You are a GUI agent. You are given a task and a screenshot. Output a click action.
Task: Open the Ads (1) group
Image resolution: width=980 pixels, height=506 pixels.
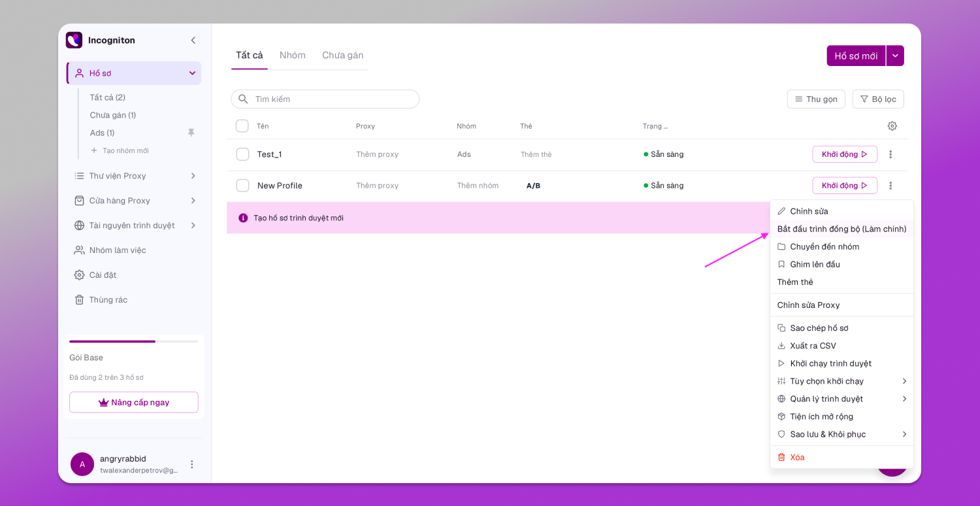click(102, 133)
